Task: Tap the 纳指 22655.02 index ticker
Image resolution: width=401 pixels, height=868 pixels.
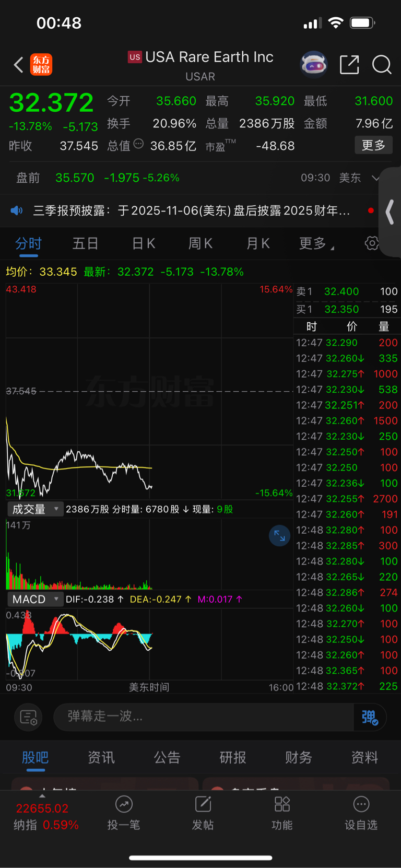Action: point(46,817)
